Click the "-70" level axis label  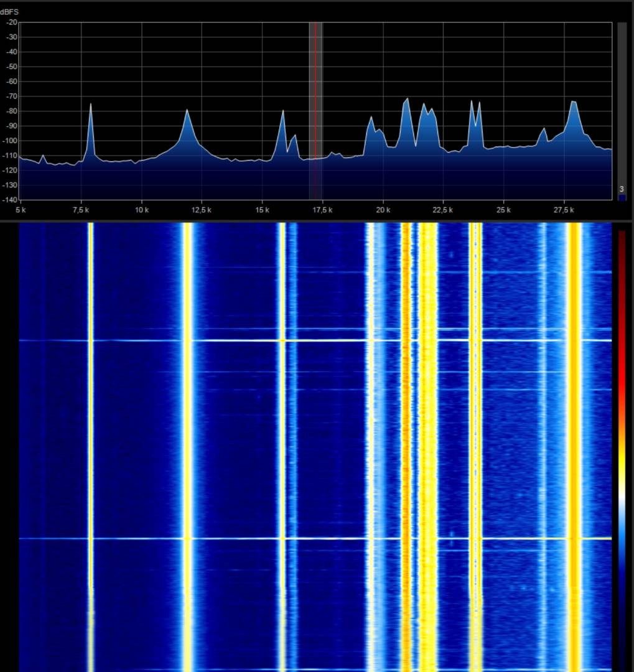[x=11, y=96]
